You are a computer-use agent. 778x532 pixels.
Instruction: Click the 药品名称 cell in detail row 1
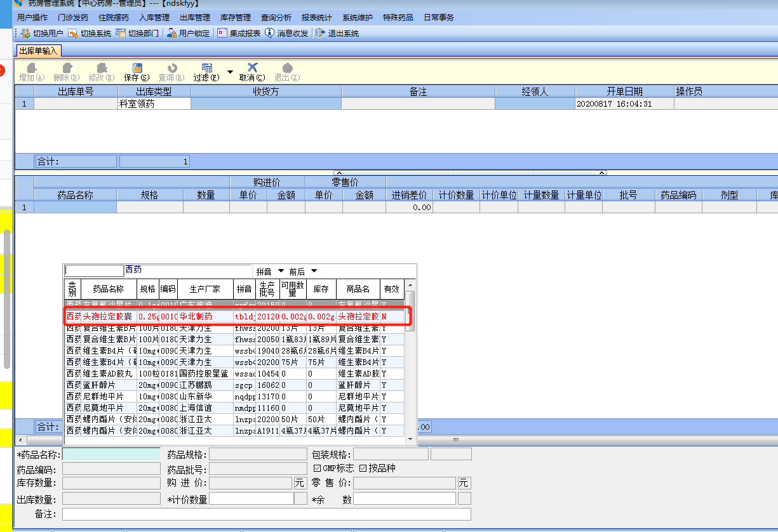tap(76, 207)
